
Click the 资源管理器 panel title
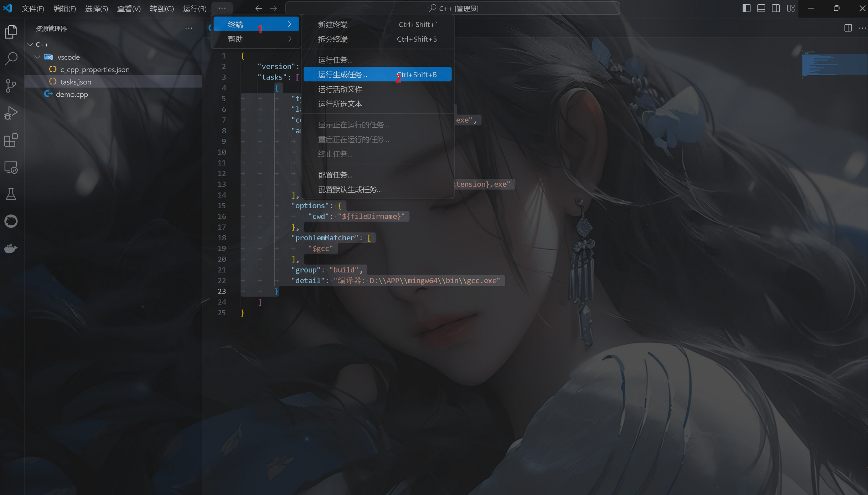point(51,29)
